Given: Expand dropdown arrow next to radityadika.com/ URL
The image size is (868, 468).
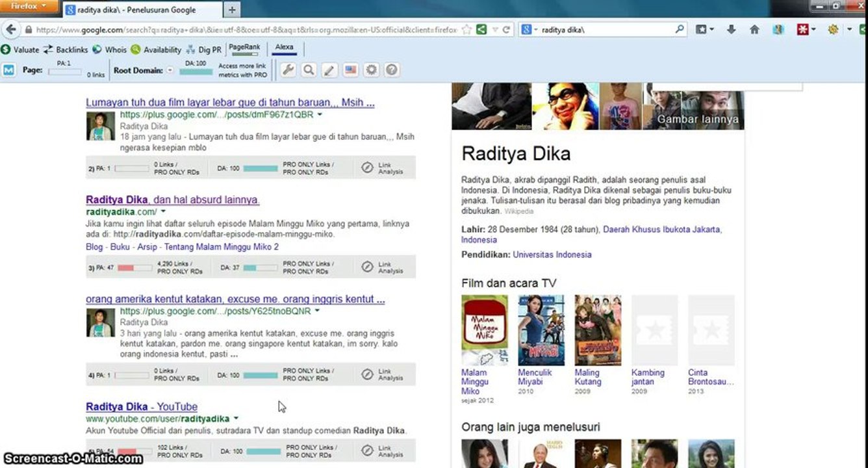Looking at the screenshot, I should [163, 212].
